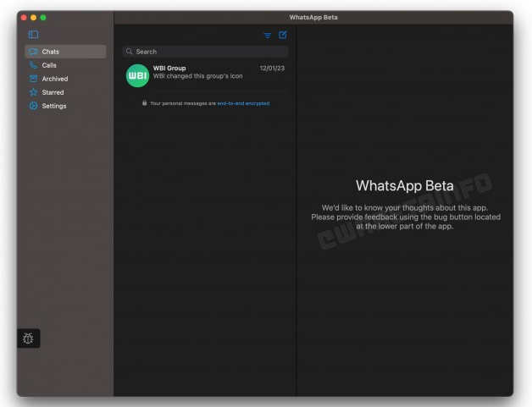This screenshot has height=407, width=532.
Task: Select the WBI Group chat name
Action: coord(169,69)
